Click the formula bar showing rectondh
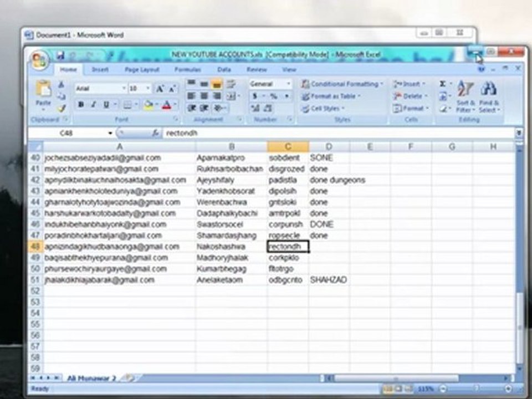This screenshot has width=532, height=399. point(339,133)
